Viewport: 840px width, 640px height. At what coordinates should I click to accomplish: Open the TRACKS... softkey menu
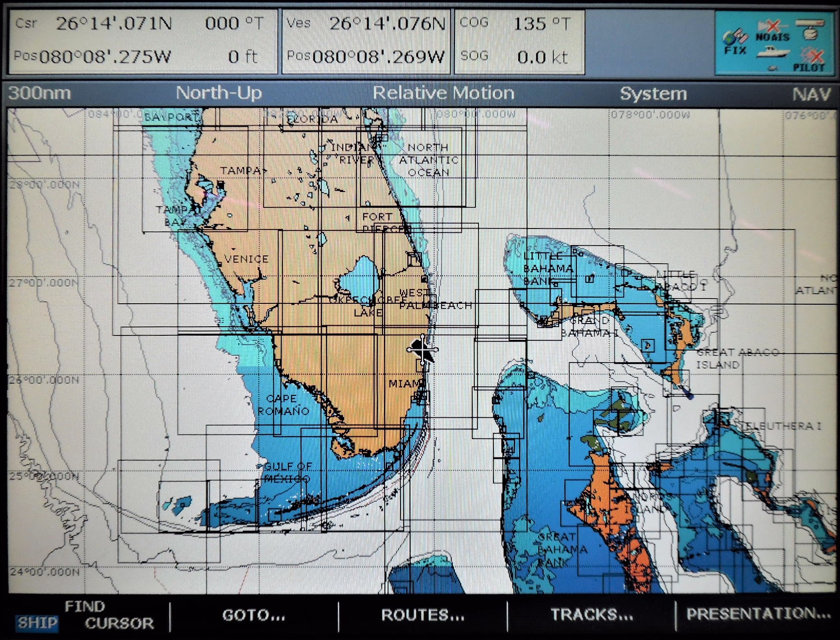point(591,615)
